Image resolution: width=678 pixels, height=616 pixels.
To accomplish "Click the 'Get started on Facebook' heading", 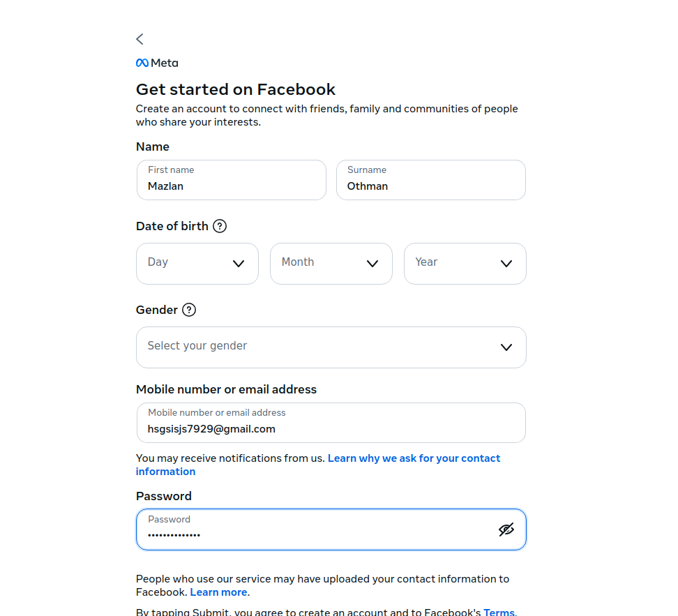I will click(236, 89).
